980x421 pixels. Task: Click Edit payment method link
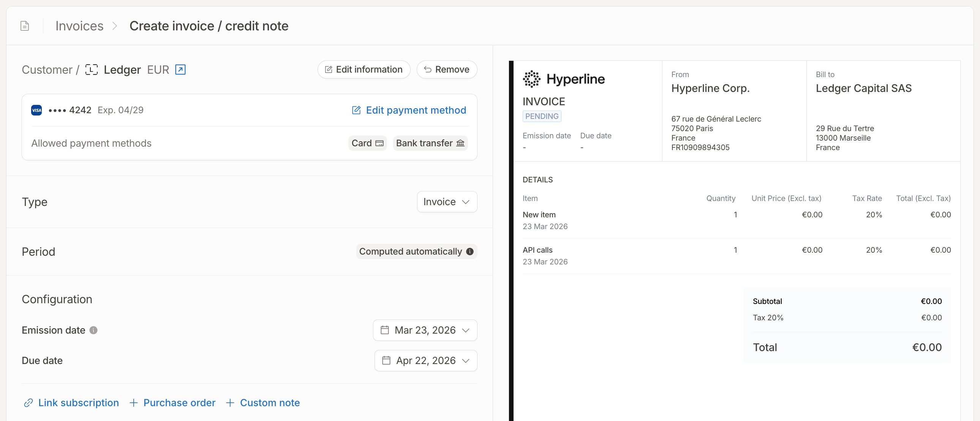(409, 111)
